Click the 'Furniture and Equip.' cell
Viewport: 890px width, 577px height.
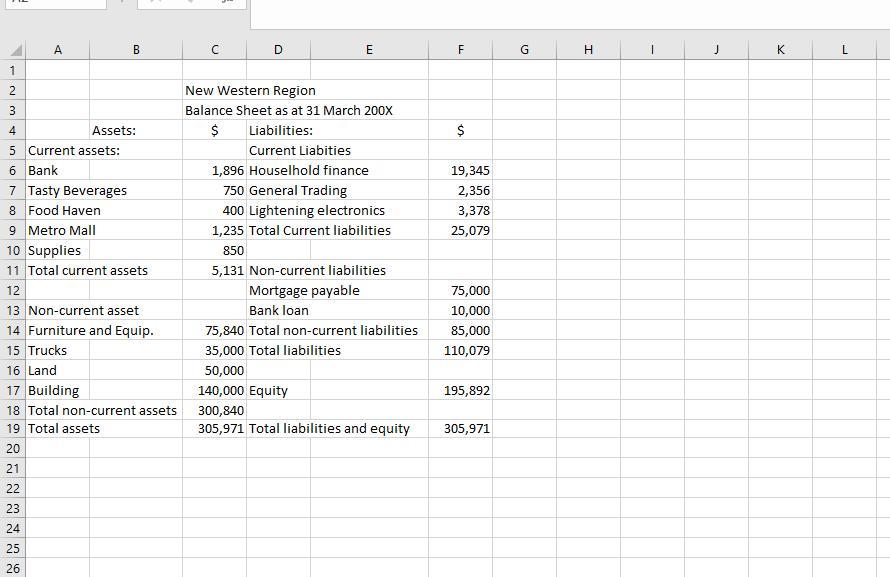click(x=57, y=330)
